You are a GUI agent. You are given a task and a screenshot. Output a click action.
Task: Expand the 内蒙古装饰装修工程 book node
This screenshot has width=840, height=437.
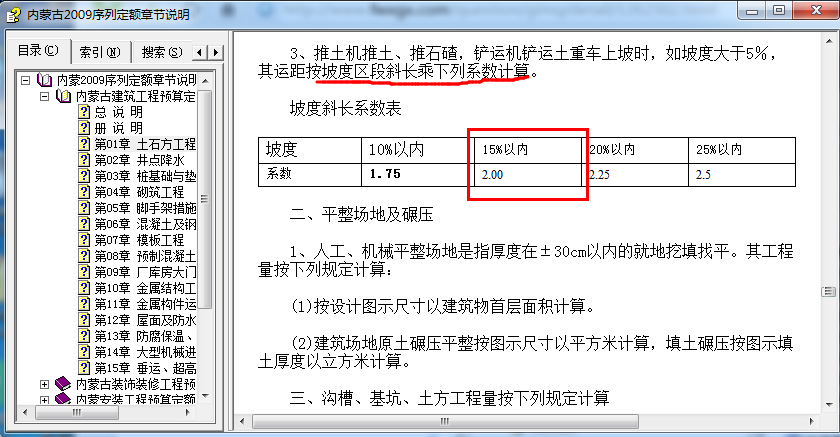pyautogui.click(x=44, y=384)
